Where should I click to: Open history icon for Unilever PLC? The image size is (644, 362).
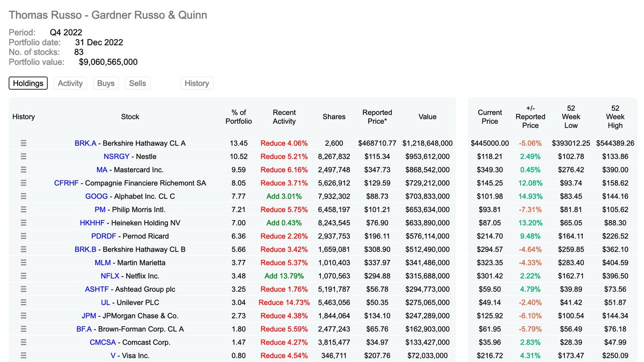[x=24, y=302]
